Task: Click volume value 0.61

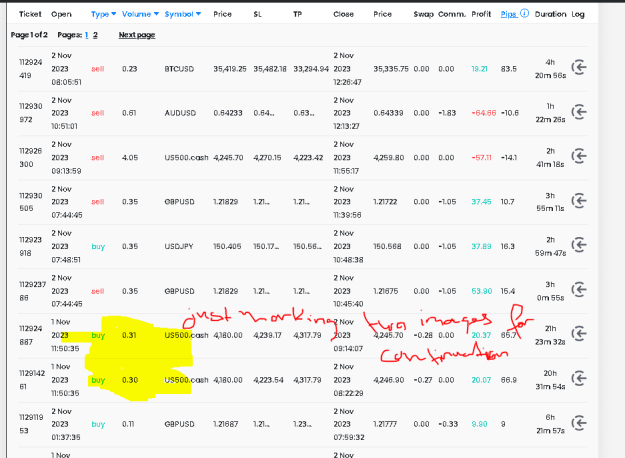Action: click(129, 113)
